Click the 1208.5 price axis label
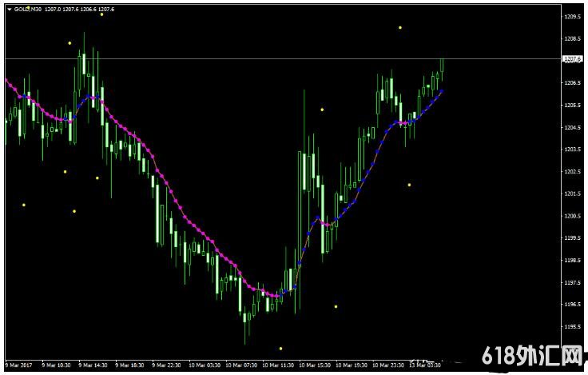 point(572,38)
